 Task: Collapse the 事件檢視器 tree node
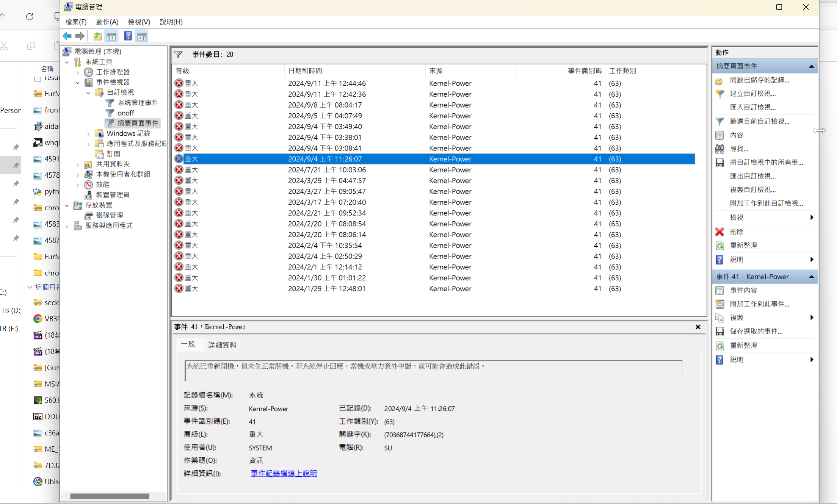coord(78,83)
